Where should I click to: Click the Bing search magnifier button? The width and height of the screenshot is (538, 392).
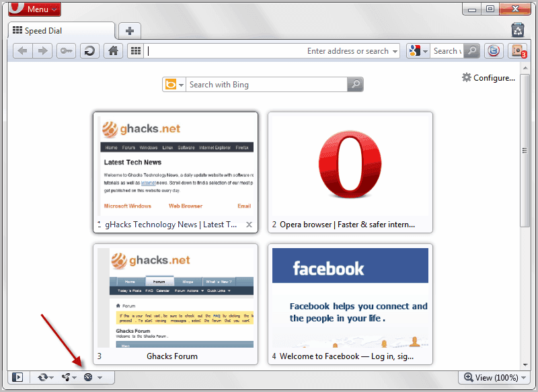(x=355, y=84)
